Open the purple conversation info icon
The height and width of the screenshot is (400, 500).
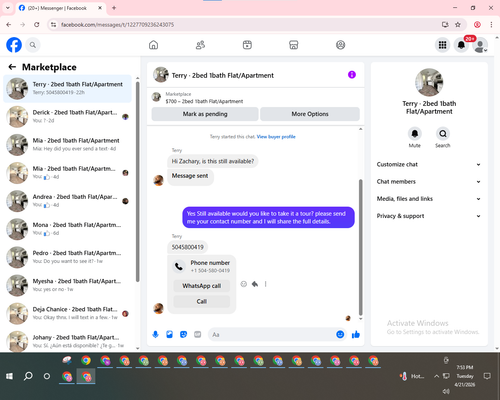point(352,75)
